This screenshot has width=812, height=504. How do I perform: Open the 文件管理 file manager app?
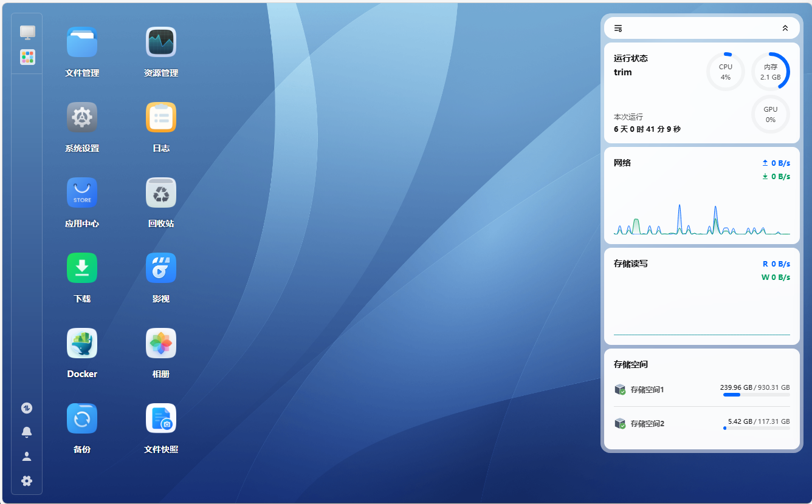(82, 43)
